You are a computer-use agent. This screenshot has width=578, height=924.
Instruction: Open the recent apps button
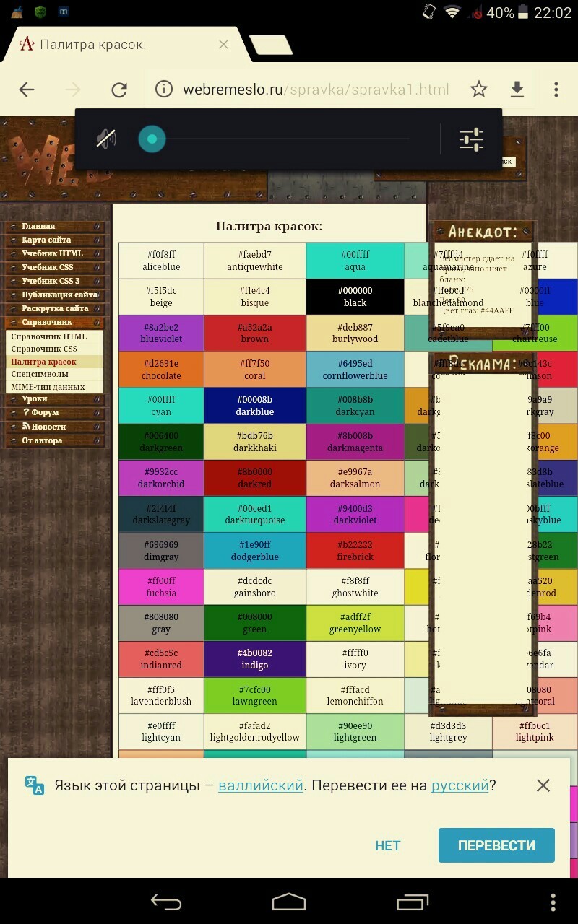coord(413,901)
